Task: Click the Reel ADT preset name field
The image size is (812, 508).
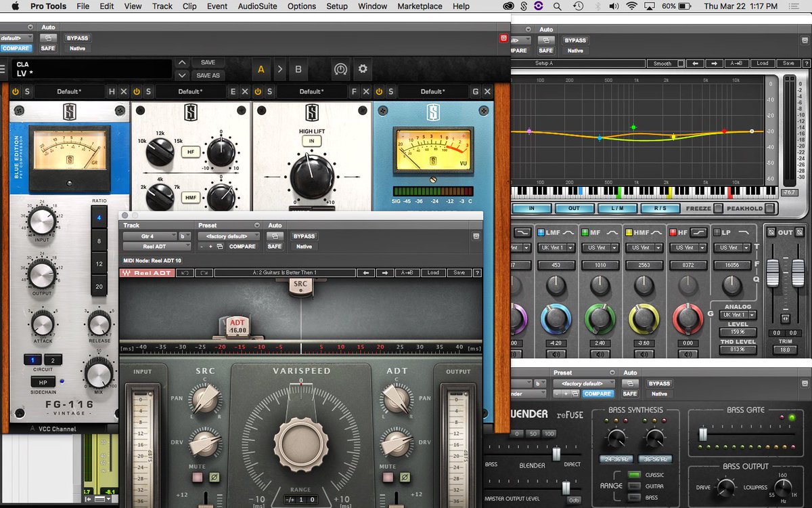Action: pyautogui.click(x=285, y=273)
